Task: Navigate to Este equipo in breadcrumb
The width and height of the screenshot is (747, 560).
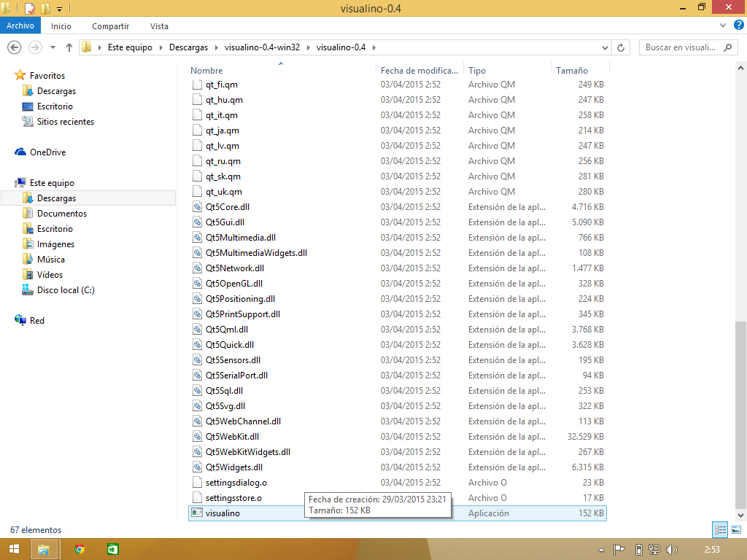Action: coord(130,47)
